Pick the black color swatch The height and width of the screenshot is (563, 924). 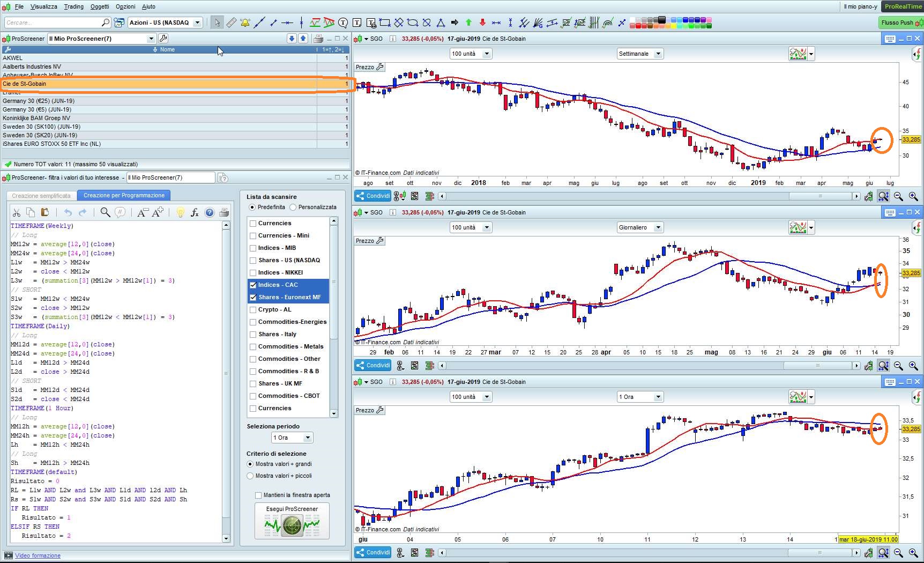[662, 20]
